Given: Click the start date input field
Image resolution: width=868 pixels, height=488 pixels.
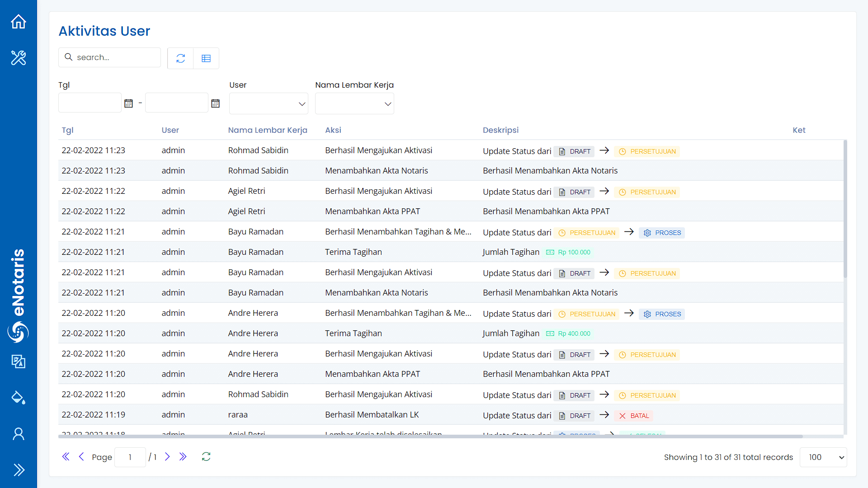Looking at the screenshot, I should [x=90, y=103].
